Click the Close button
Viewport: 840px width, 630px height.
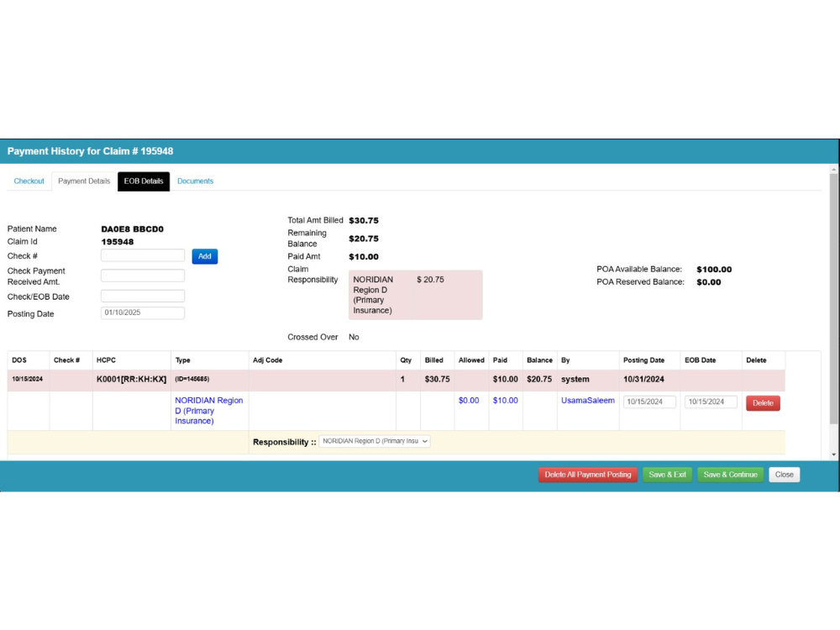(785, 475)
